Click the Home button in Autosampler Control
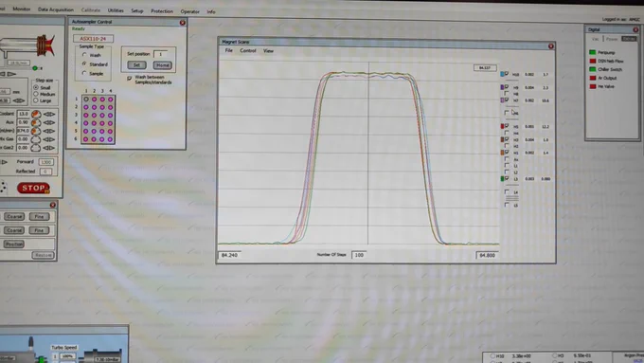This screenshot has width=644, height=363. pos(162,65)
